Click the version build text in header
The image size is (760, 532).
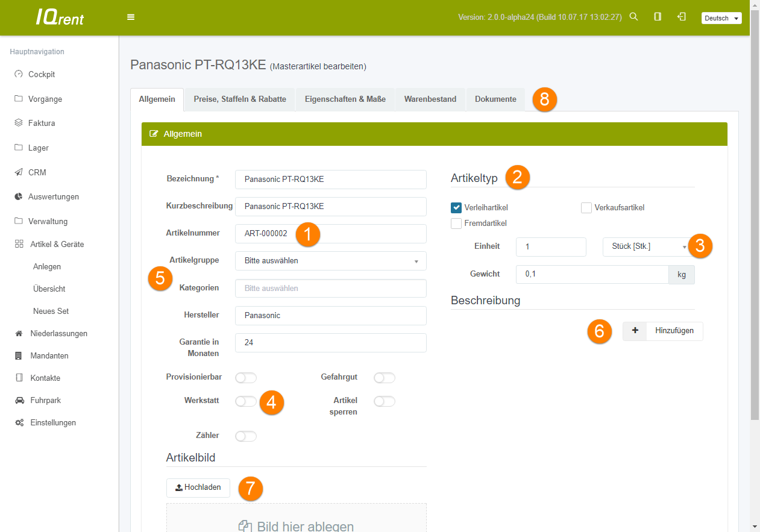(540, 17)
